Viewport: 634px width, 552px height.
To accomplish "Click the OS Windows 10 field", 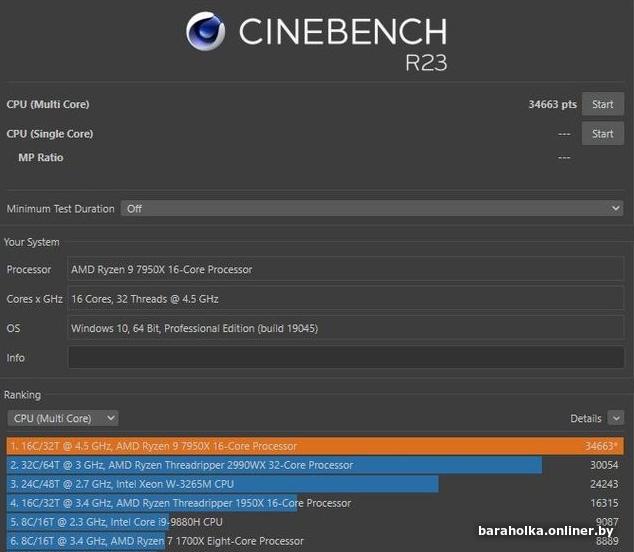I will point(346,328).
